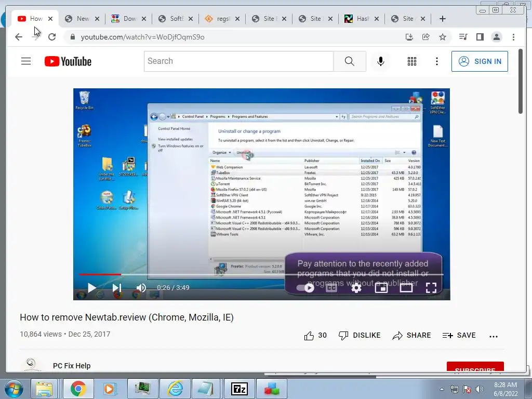Skip to the next video

click(117, 288)
